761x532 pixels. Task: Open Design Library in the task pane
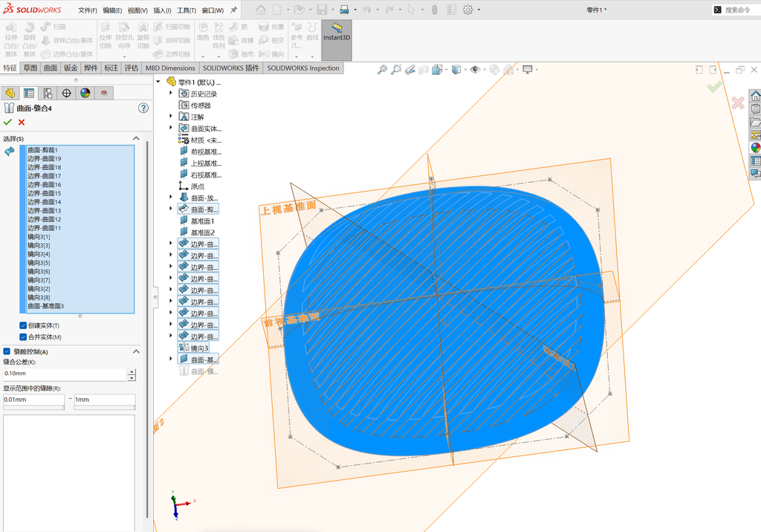click(x=756, y=108)
